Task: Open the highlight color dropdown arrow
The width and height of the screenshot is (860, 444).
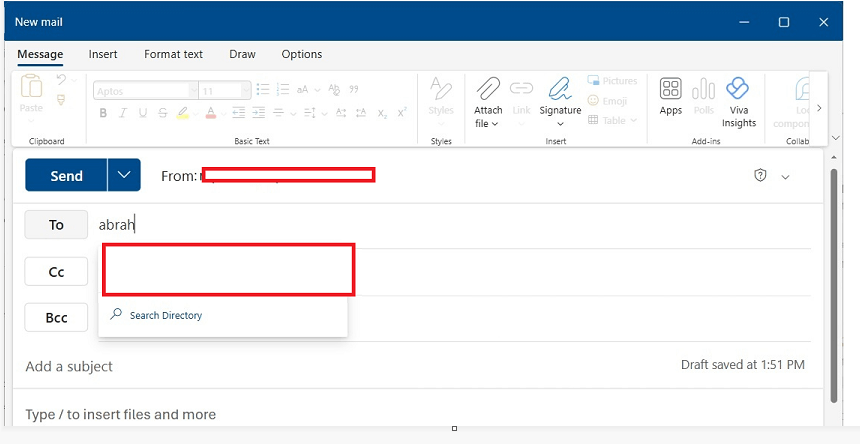Action: pyautogui.click(x=195, y=113)
